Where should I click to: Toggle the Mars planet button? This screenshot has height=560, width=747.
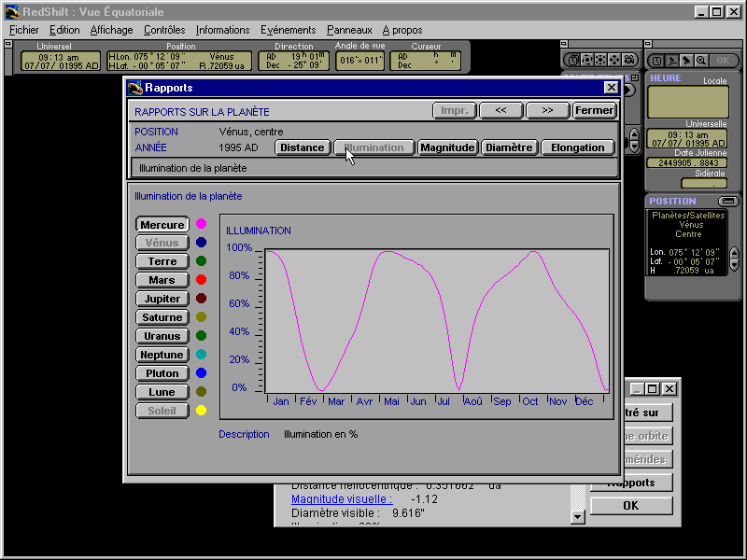tap(162, 280)
